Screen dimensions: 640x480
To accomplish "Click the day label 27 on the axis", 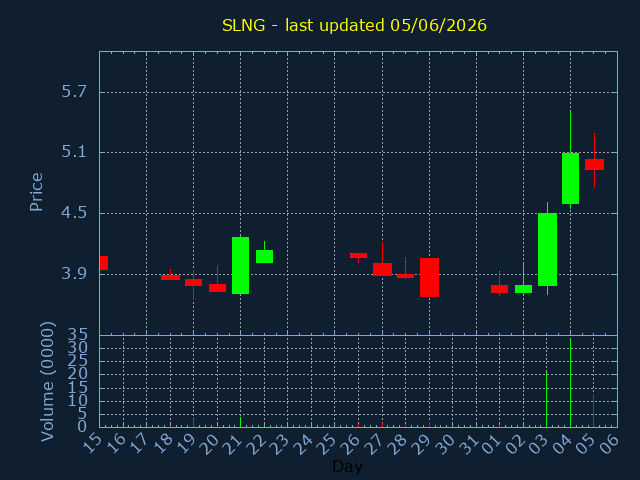I will [378, 444].
